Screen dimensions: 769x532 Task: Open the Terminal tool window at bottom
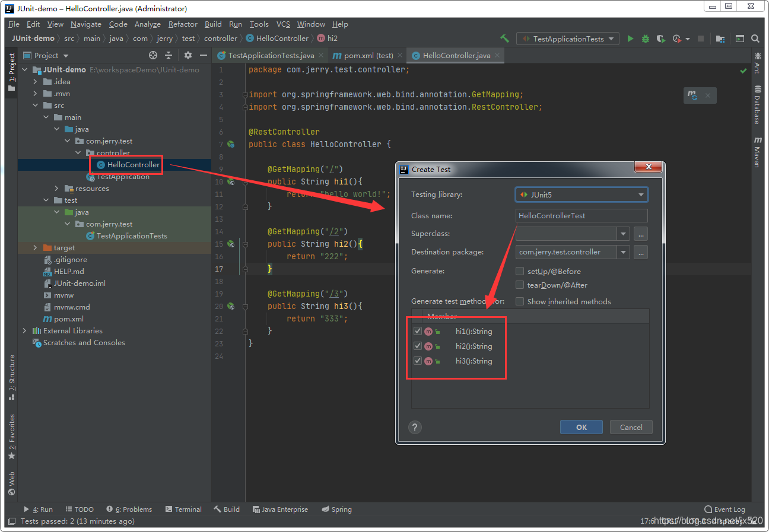(183, 509)
